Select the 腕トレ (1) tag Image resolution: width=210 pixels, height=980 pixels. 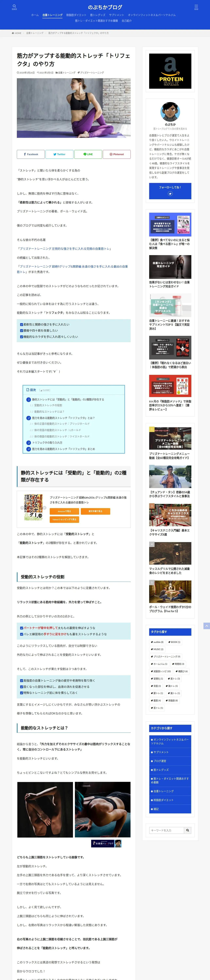[174, 693]
